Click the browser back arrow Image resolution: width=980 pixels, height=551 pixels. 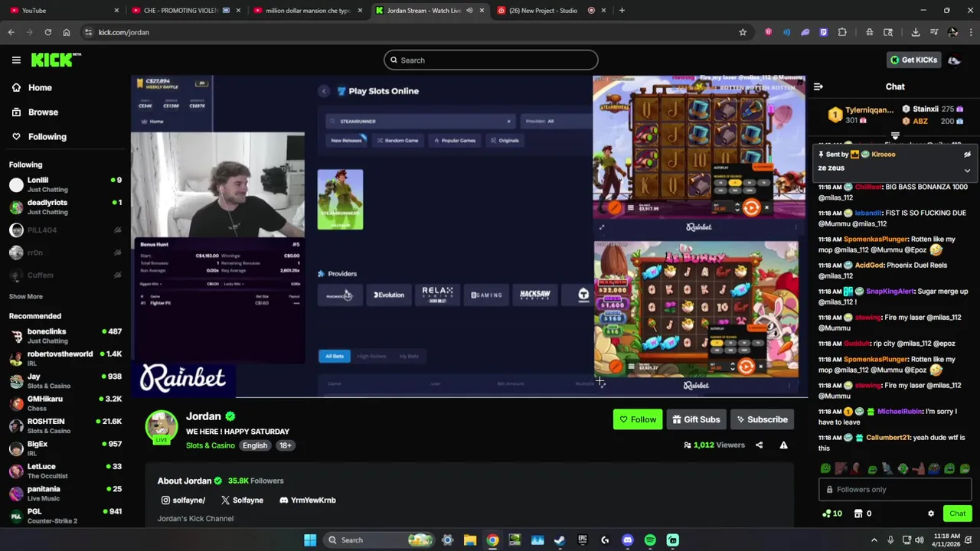[11, 32]
